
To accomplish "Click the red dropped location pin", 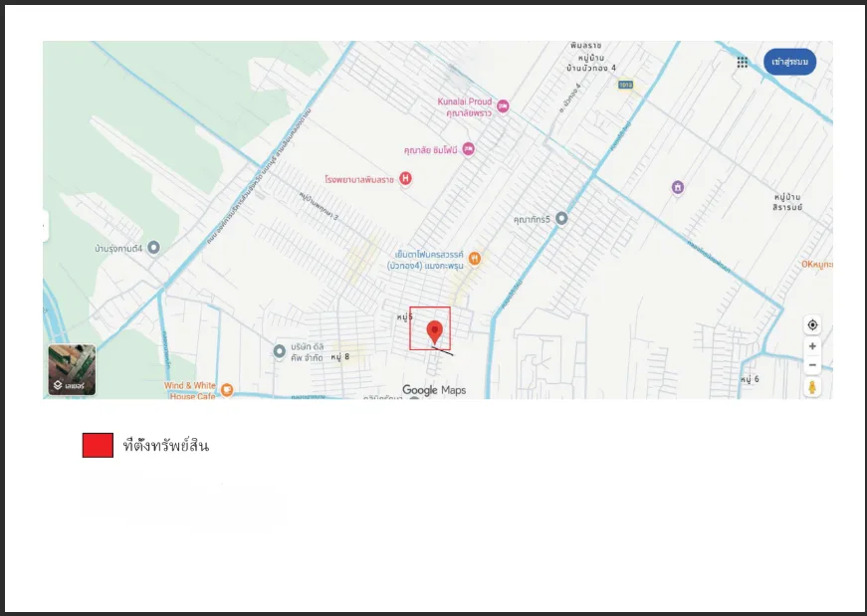I will coord(435,333).
